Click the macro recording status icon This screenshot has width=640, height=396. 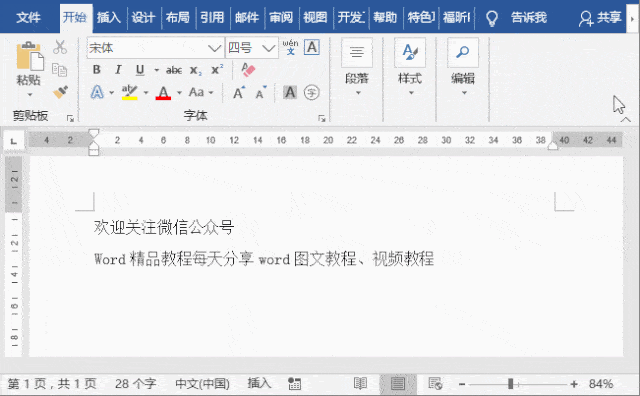[x=294, y=384]
